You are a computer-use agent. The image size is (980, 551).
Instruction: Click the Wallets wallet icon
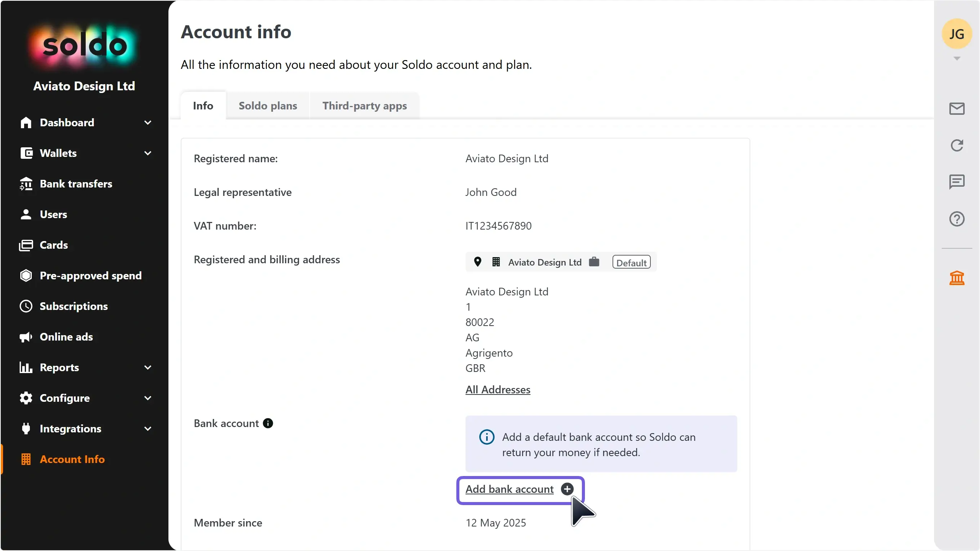click(x=26, y=153)
